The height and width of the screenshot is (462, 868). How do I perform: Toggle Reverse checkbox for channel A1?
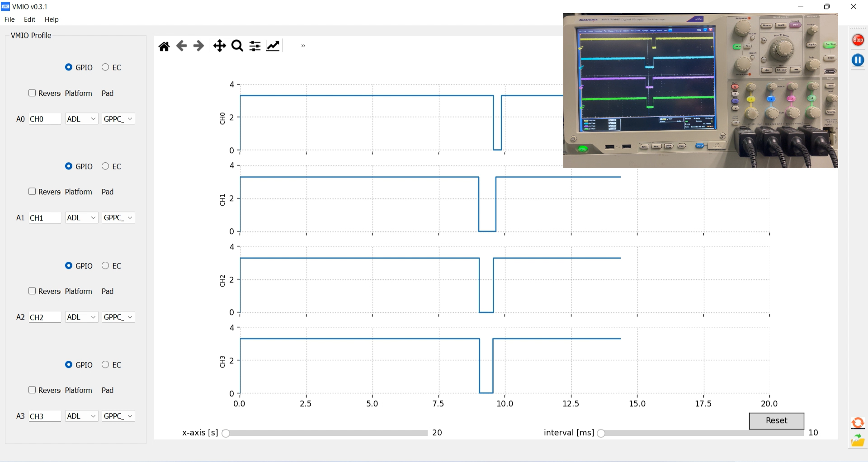[x=32, y=191]
